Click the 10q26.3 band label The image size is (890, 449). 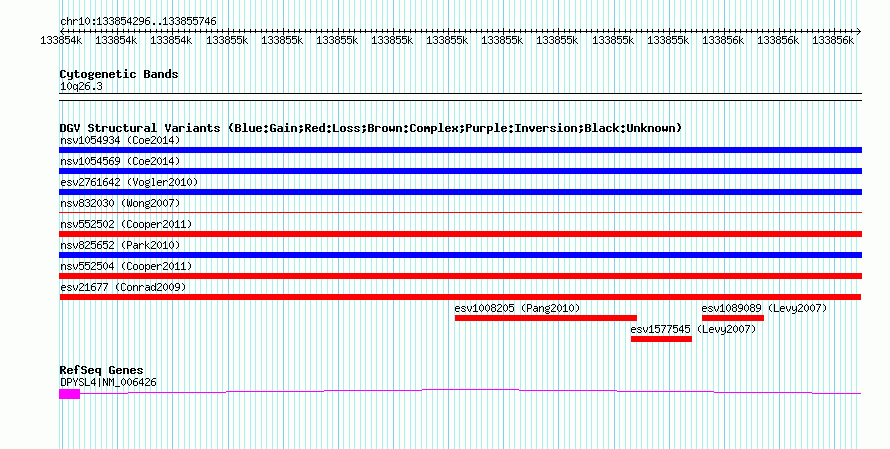81,86
